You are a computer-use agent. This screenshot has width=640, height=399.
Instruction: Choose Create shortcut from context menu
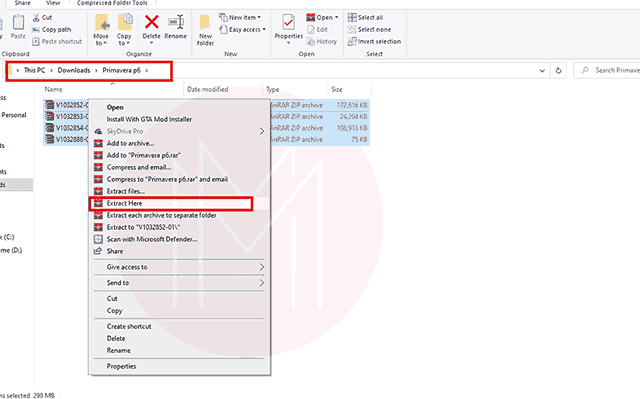click(180, 326)
